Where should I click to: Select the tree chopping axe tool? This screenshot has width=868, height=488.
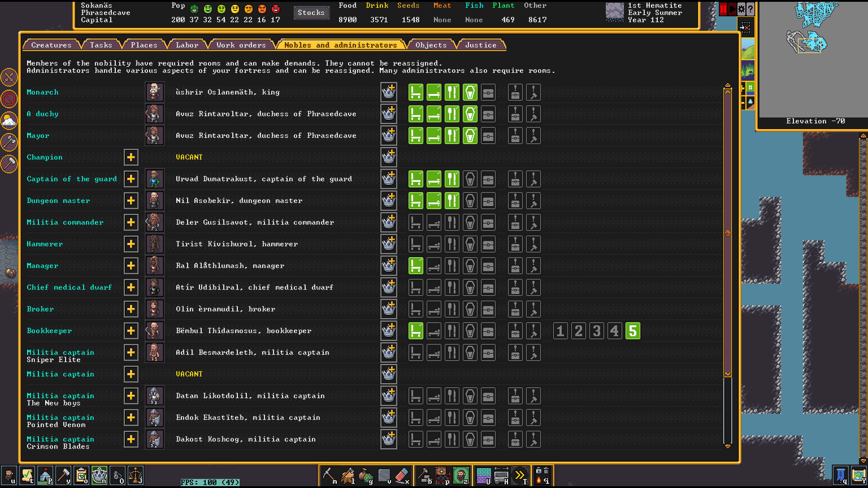tap(347, 476)
